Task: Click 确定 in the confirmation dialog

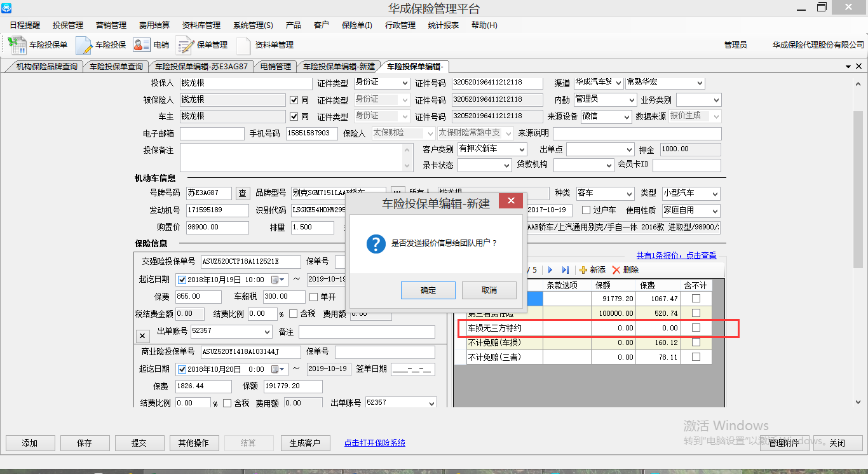Action: (428, 290)
